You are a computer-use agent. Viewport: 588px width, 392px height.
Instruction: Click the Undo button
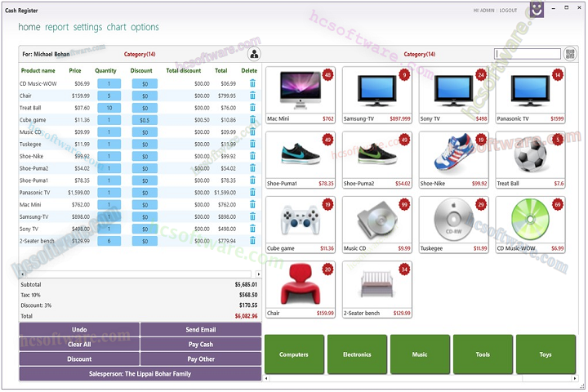pos(79,330)
